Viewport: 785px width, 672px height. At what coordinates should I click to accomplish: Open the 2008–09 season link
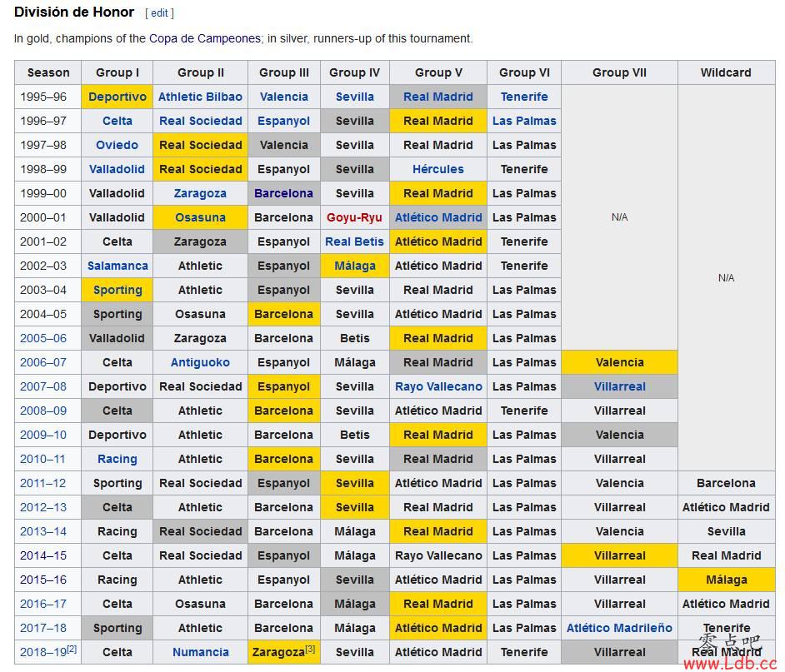click(43, 411)
